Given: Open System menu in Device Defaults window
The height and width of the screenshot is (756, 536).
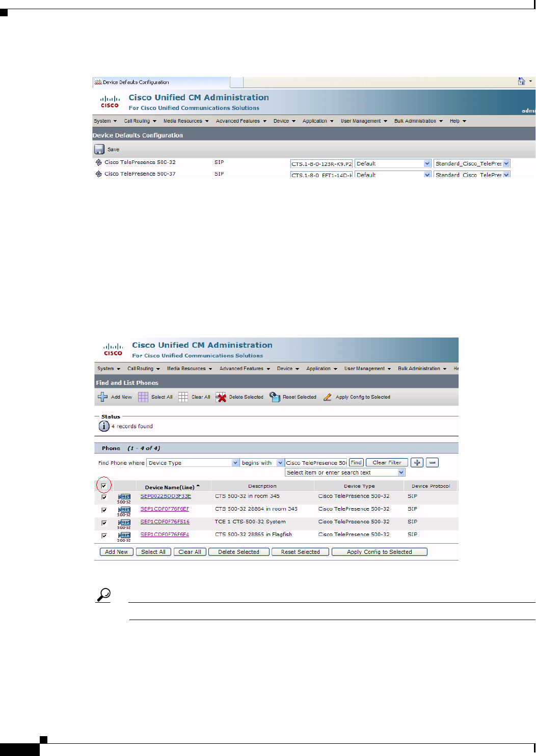Looking at the screenshot, I should 105,121.
